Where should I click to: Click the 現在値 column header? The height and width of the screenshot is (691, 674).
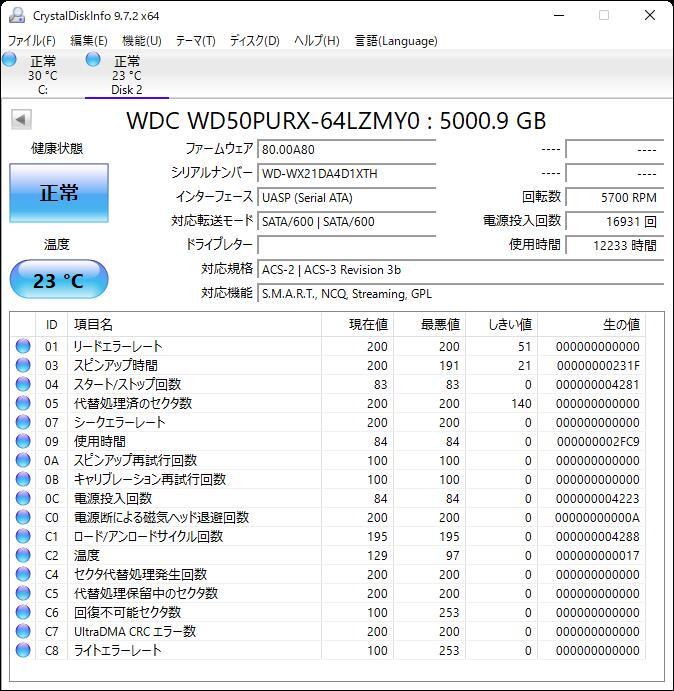357,325
